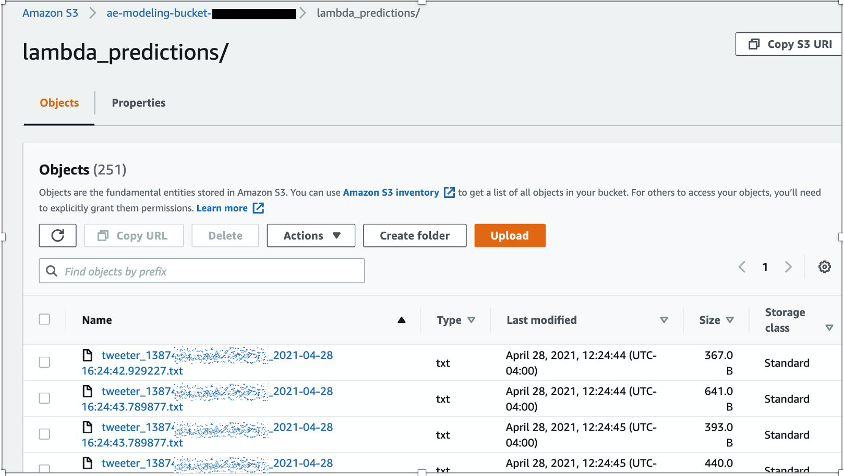Check the box for 393.0 B object
This screenshot has height=476, width=844.
pos(45,435)
